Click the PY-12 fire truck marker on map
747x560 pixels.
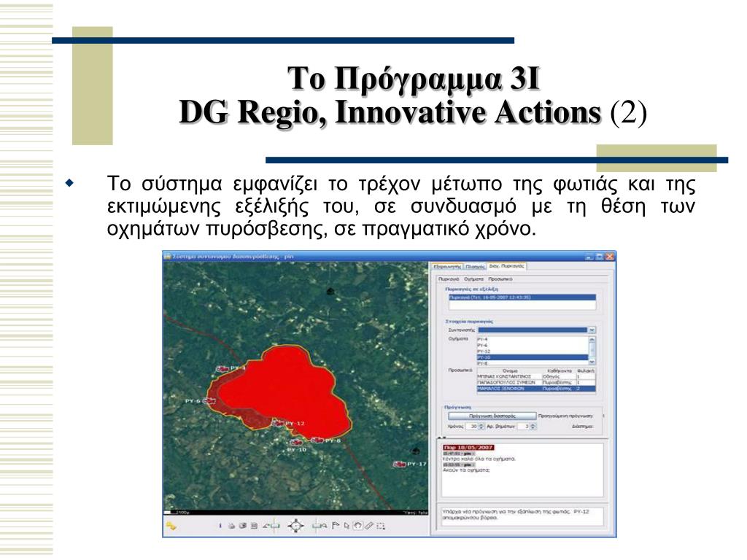click(x=278, y=423)
